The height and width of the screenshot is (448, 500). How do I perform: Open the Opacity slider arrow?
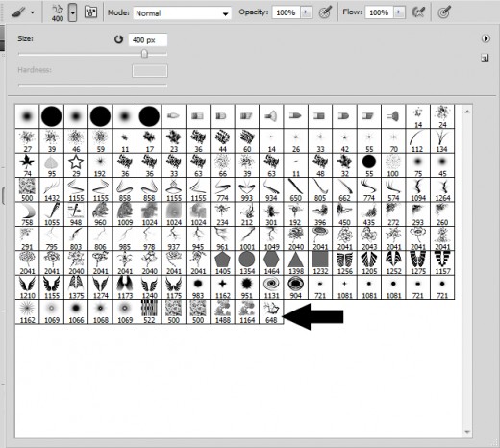306,12
